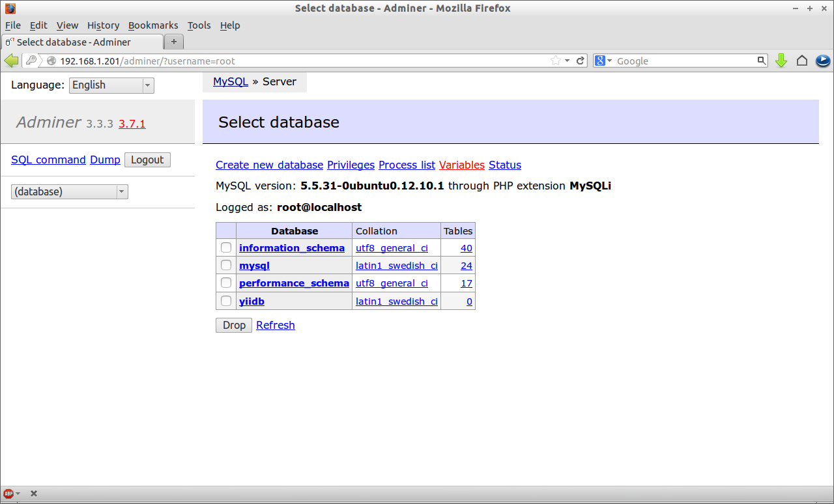The image size is (834, 504).
Task: Open the Google search engine selector icon
Action: point(603,61)
